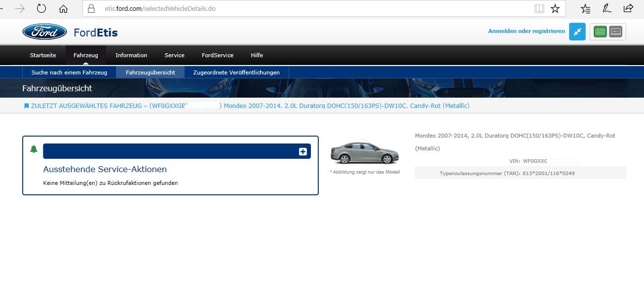Image resolution: width=644 pixels, height=288 pixels.
Task: Click the add notes pen icon
Action: (606, 8)
